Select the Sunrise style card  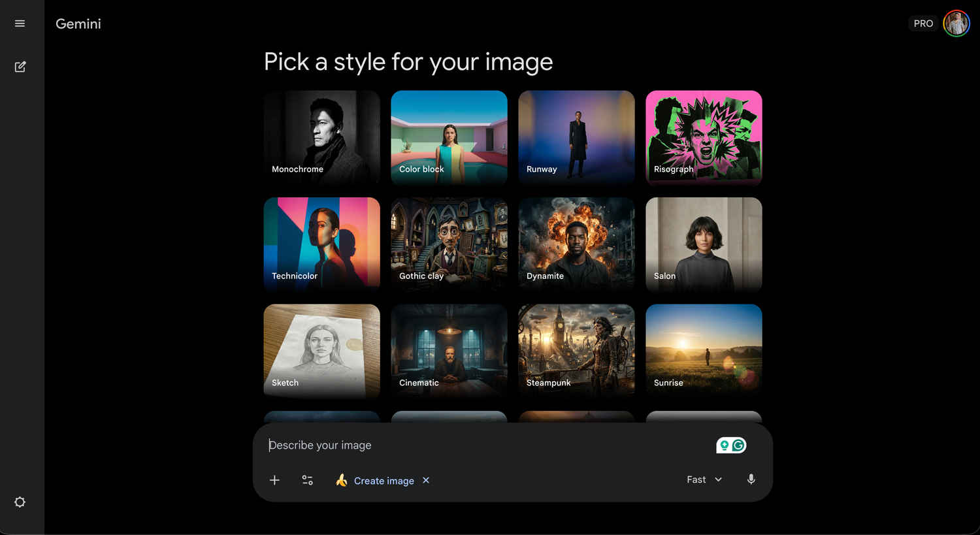point(704,351)
